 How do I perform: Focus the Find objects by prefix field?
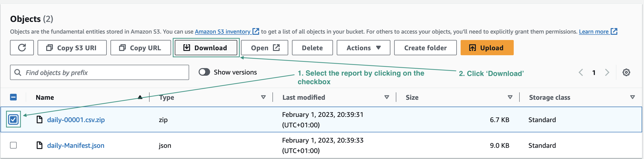click(100, 73)
